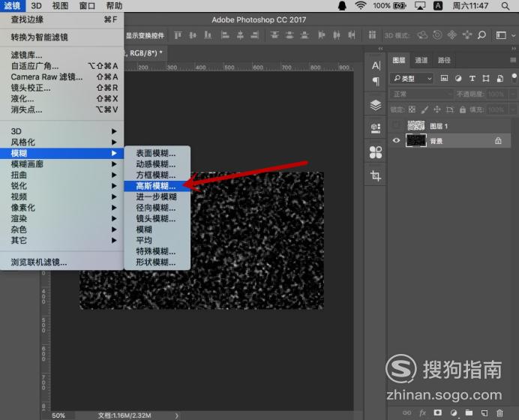Image resolution: width=519 pixels, height=420 pixels.
Task: Choose 动感模糊... from blur submenu
Action: click(157, 164)
